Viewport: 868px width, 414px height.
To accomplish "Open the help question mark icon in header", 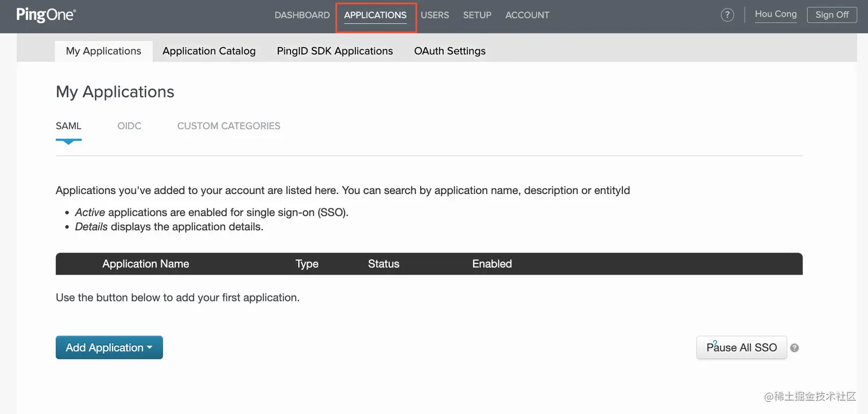I will [x=727, y=15].
